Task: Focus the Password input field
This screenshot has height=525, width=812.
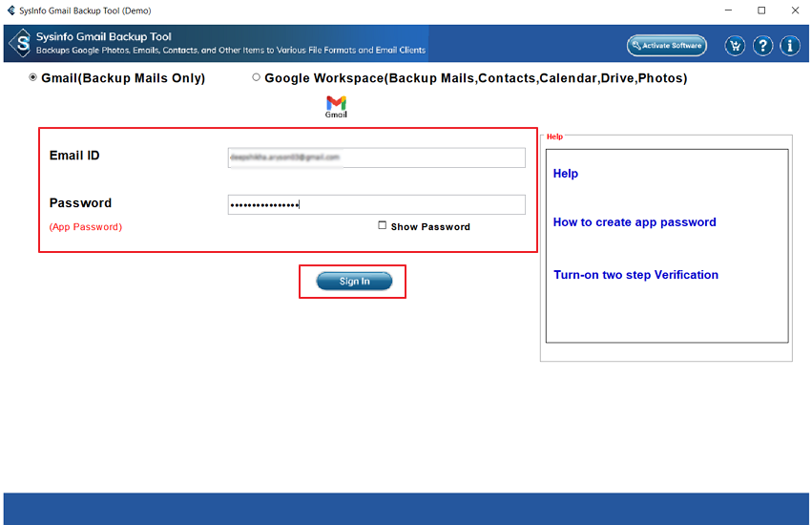Action: (377, 204)
